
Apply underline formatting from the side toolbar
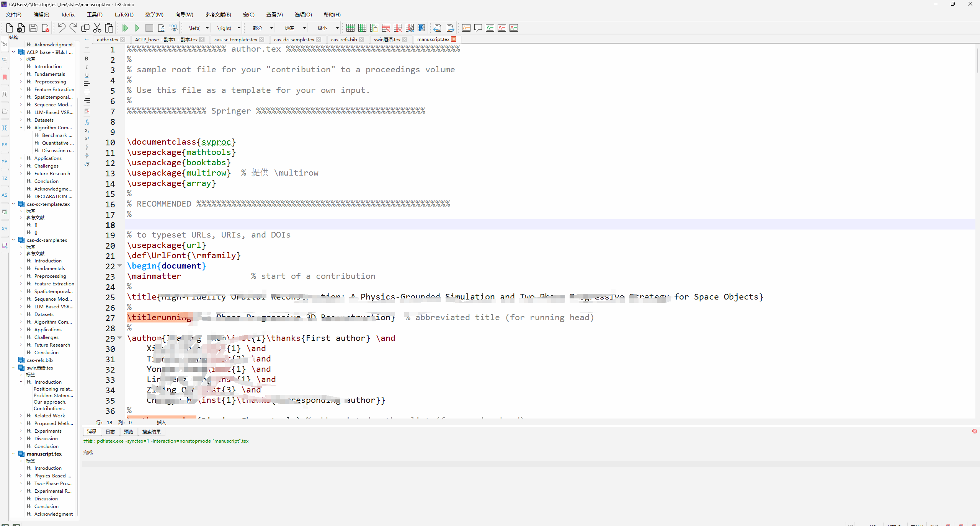tap(87, 75)
